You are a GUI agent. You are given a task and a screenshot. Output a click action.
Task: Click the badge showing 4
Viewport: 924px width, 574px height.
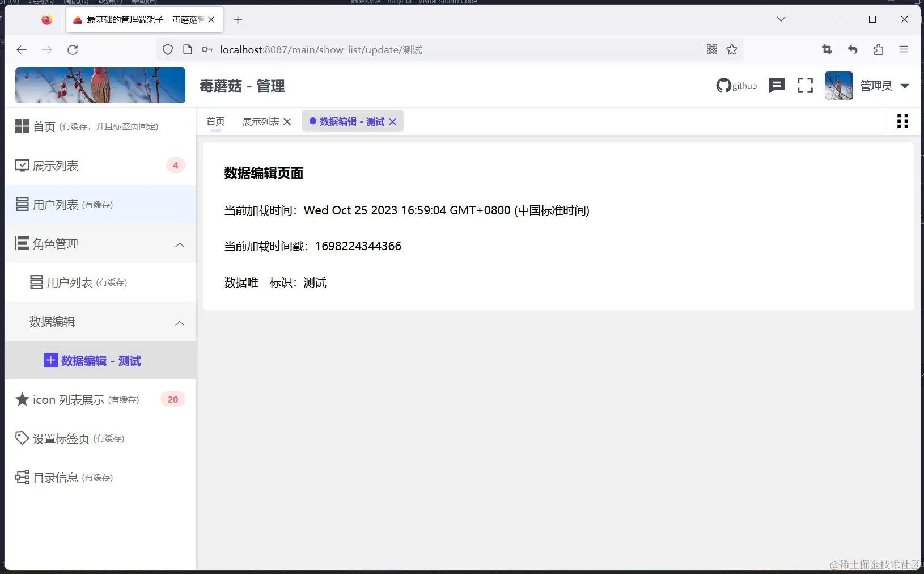pyautogui.click(x=175, y=165)
